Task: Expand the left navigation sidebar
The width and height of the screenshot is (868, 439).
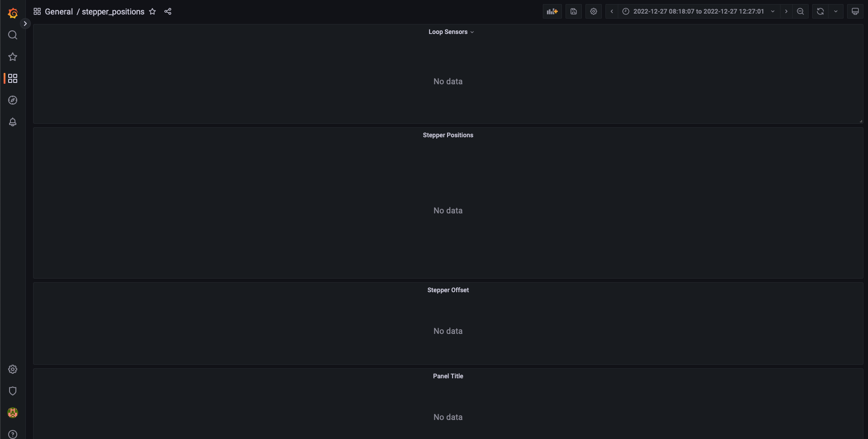Action: (25, 23)
